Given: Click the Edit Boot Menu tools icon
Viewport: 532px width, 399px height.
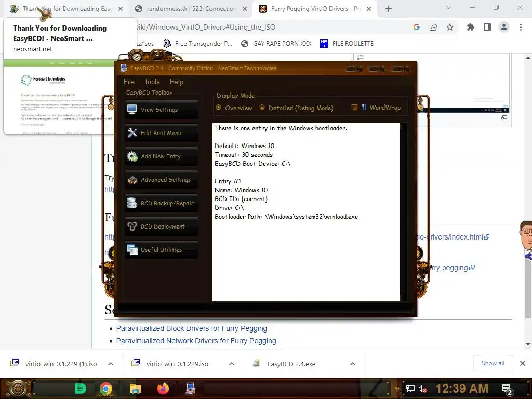Looking at the screenshot, I should pos(132,132).
